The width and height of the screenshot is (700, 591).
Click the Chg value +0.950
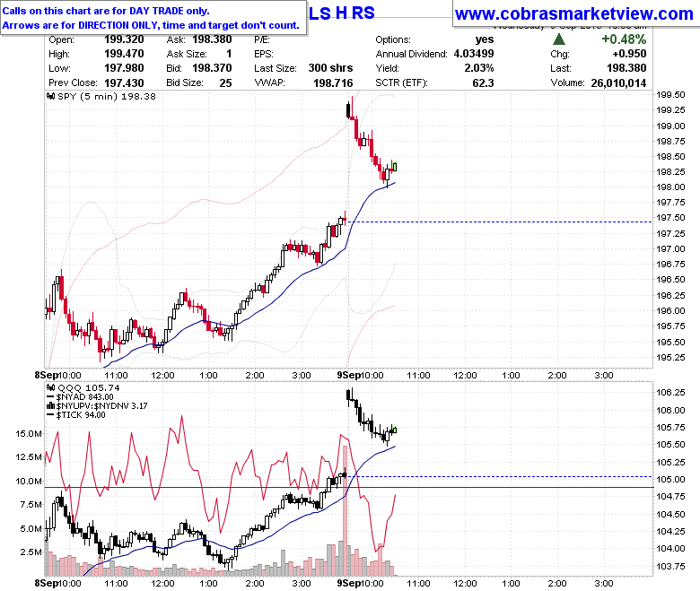pos(629,54)
